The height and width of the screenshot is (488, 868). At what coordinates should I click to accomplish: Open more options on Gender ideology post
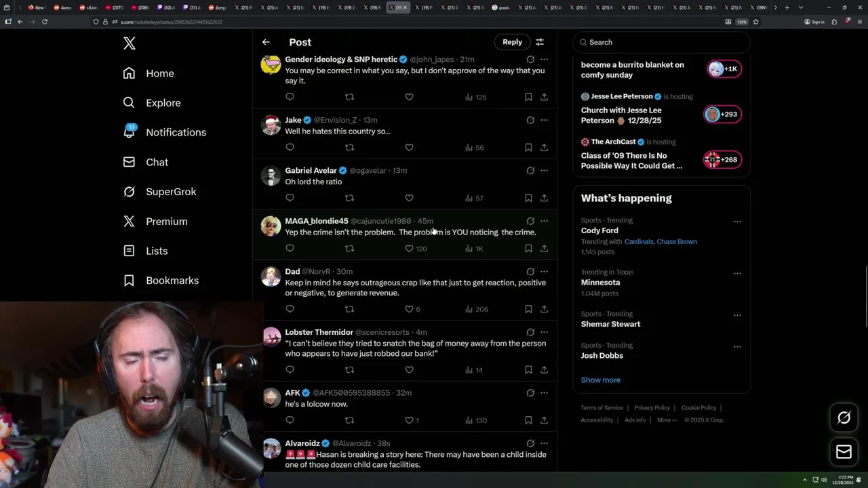pyautogui.click(x=544, y=60)
